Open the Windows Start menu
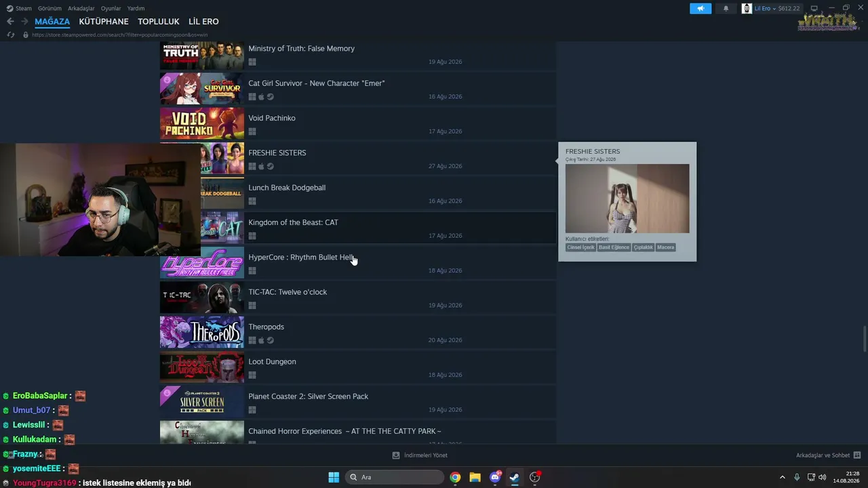Screen dimensions: 868x488 (x=334, y=477)
